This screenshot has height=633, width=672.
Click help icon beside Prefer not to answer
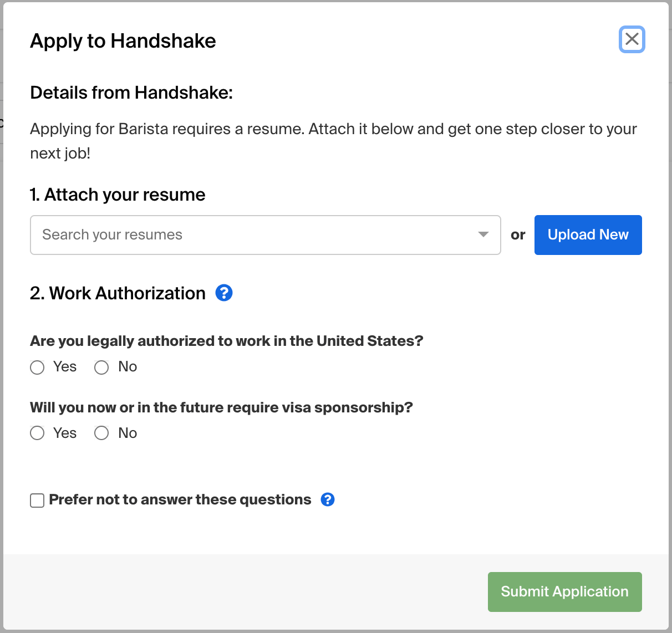click(328, 499)
